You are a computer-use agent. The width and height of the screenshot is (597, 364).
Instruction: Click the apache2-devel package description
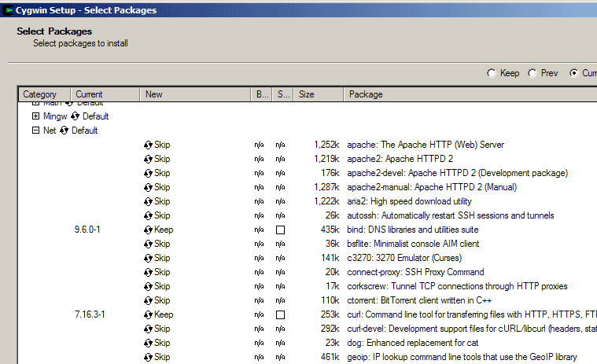pyautogui.click(x=457, y=173)
